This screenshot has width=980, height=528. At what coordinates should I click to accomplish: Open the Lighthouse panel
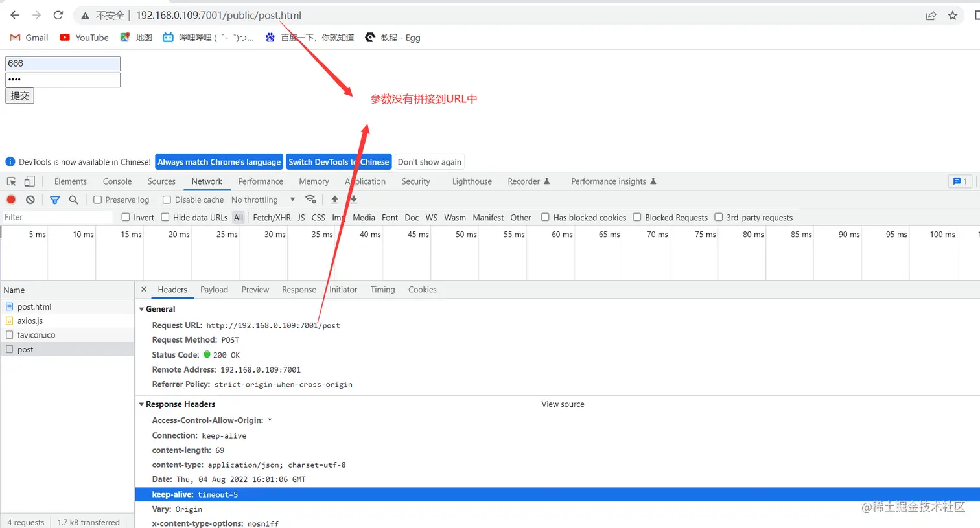(x=472, y=181)
